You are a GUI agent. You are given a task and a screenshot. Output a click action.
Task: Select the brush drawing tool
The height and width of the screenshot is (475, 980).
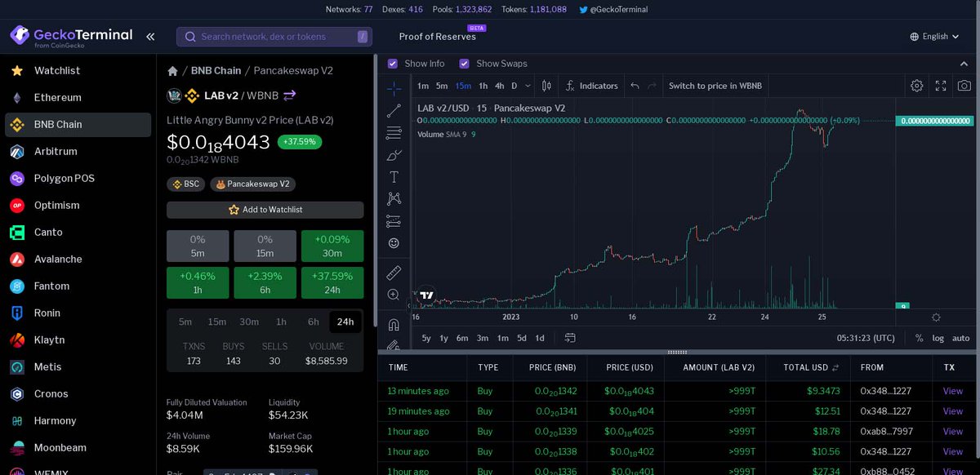click(394, 154)
